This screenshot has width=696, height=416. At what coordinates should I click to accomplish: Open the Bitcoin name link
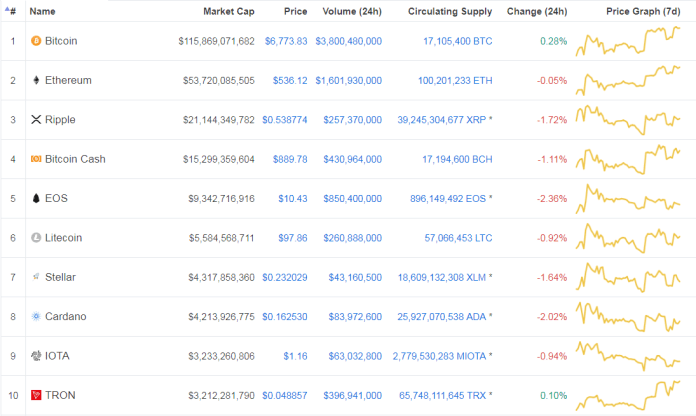click(61, 41)
